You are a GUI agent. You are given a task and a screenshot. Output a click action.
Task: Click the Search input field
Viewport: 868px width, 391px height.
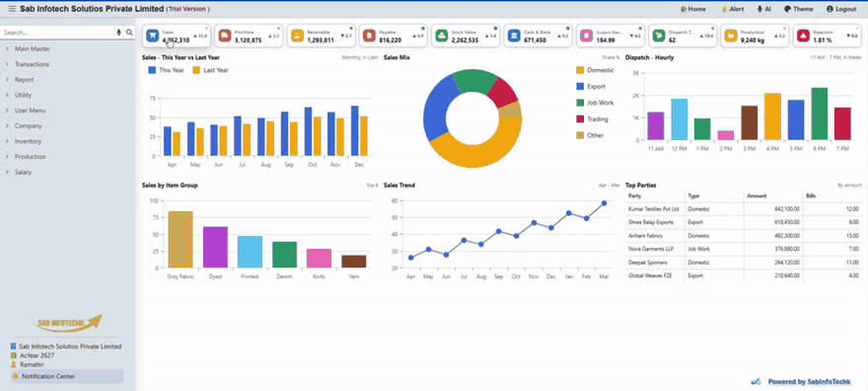[x=57, y=33]
